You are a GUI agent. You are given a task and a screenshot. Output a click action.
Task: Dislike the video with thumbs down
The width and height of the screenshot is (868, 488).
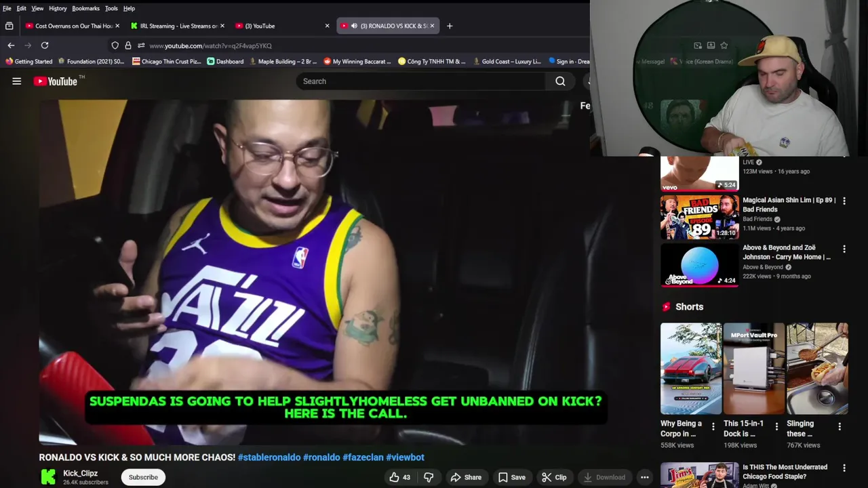point(429,477)
